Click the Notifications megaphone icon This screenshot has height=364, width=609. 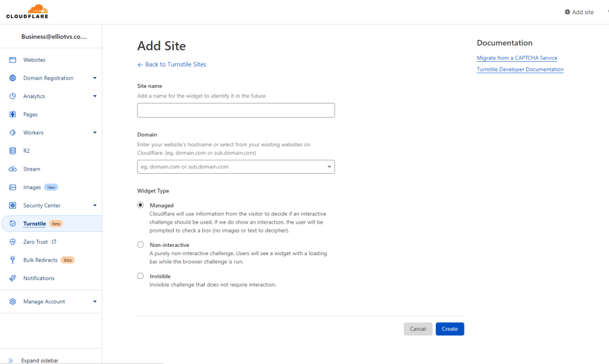[x=12, y=278]
